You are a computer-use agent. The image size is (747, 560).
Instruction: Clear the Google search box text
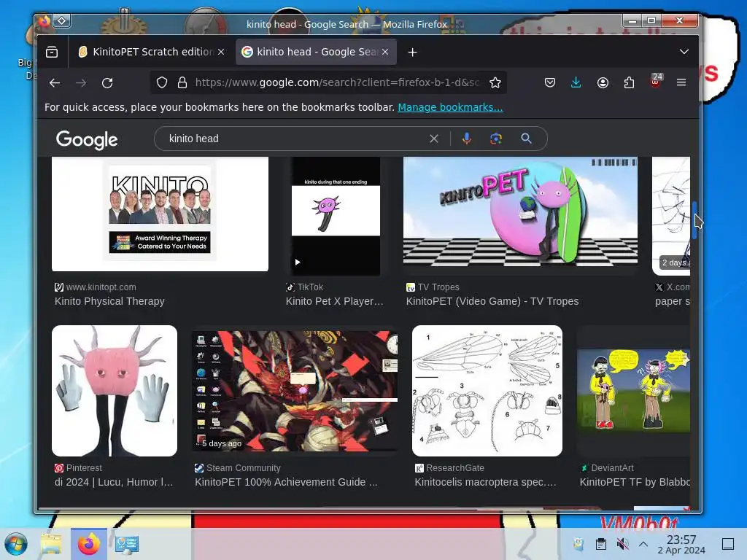[433, 139]
